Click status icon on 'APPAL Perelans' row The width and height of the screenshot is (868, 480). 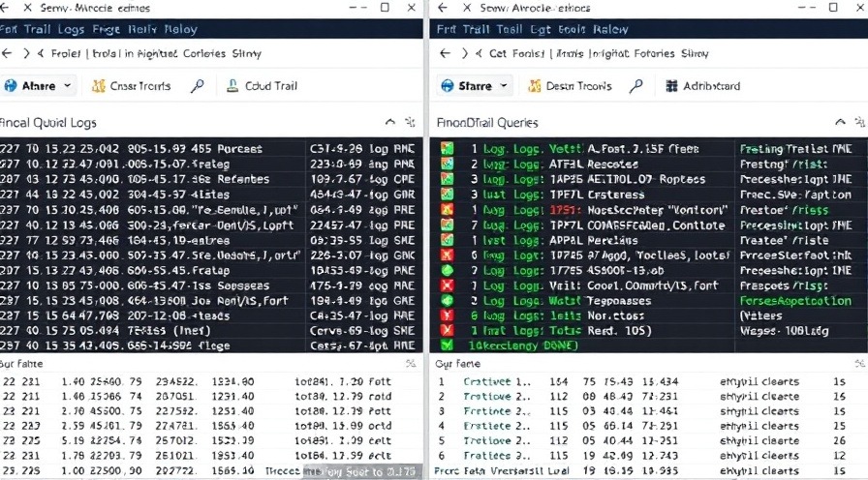click(x=447, y=240)
